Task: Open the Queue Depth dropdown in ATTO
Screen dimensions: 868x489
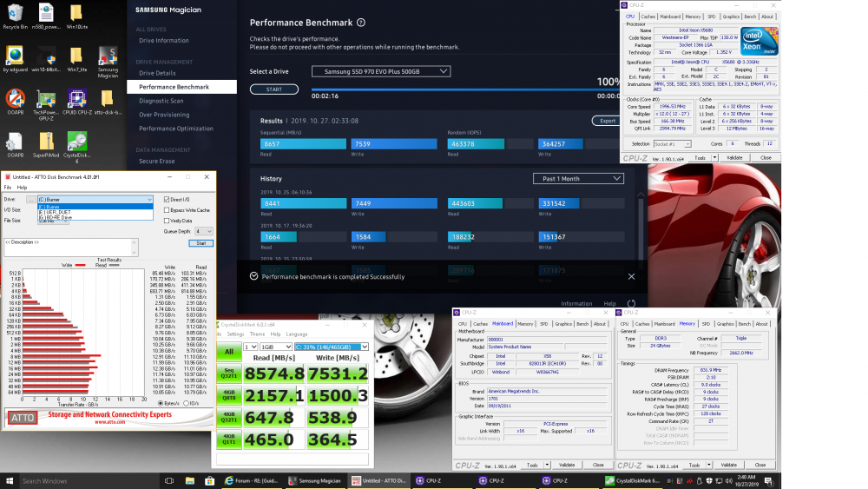Action: [204, 232]
